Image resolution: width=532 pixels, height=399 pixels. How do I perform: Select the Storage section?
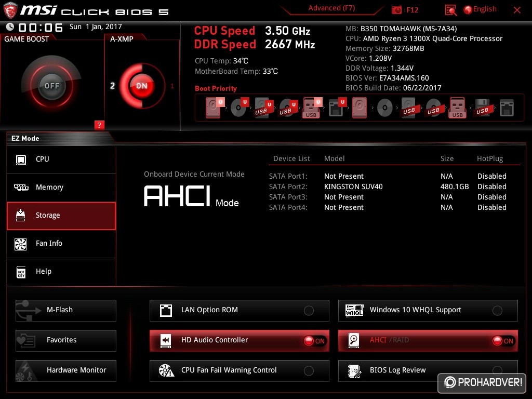pos(61,216)
